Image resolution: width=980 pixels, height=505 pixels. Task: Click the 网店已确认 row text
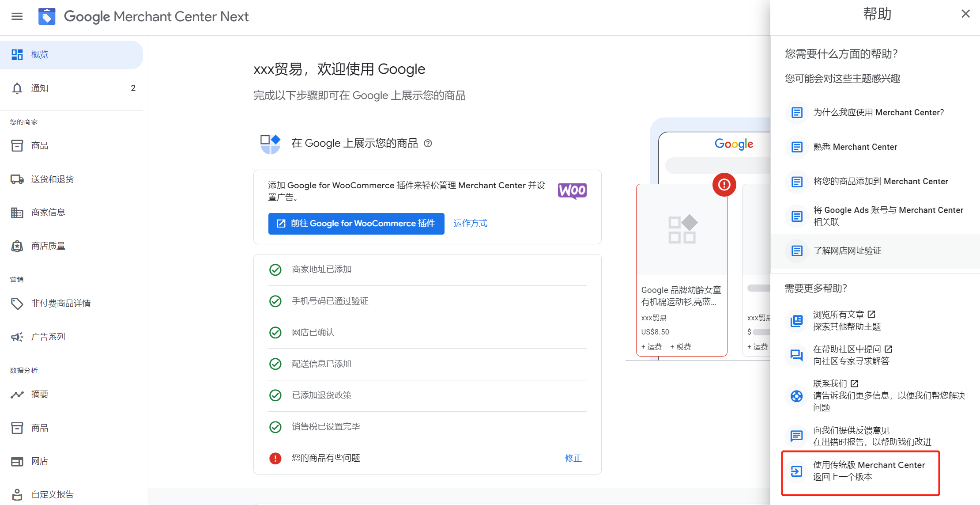coord(313,332)
